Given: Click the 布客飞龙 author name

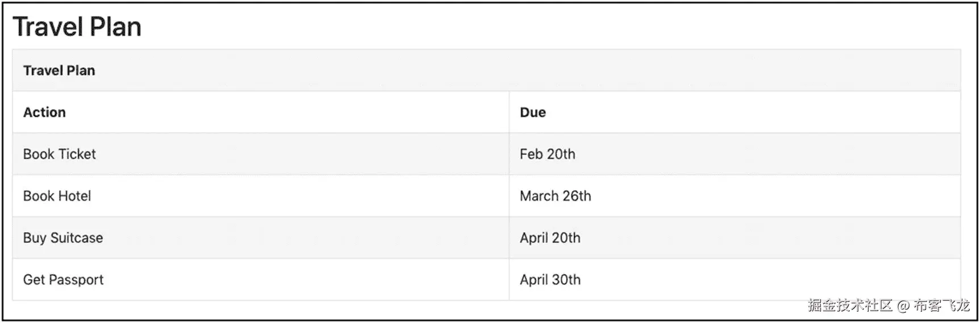Looking at the screenshot, I should click(941, 305).
